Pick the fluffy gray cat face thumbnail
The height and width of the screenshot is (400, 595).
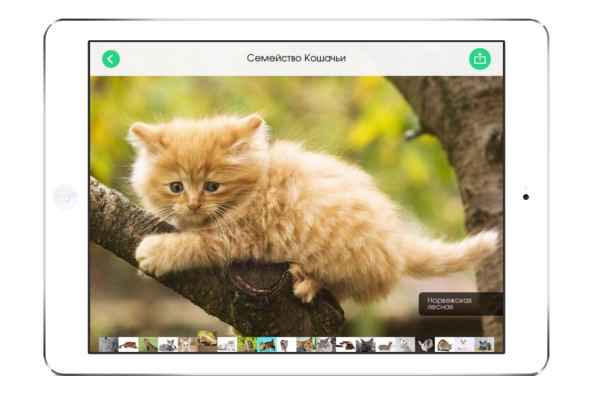[326, 345]
